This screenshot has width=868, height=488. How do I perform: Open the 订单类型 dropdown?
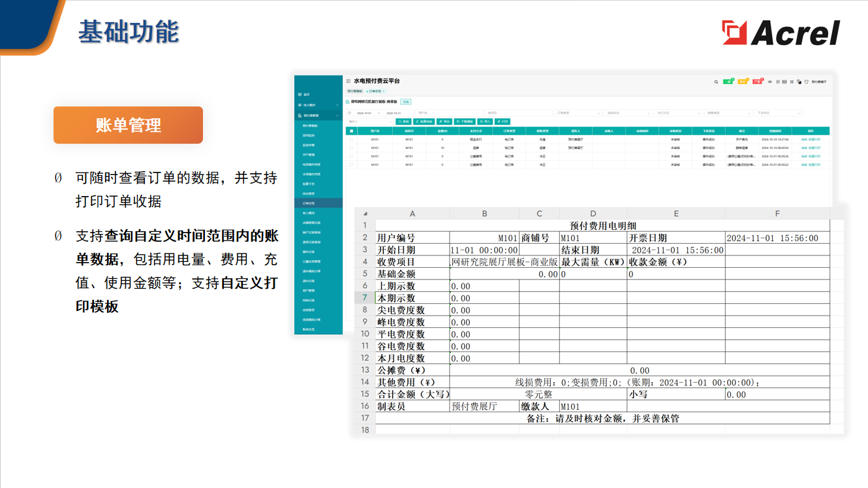pyautogui.click(x=578, y=113)
